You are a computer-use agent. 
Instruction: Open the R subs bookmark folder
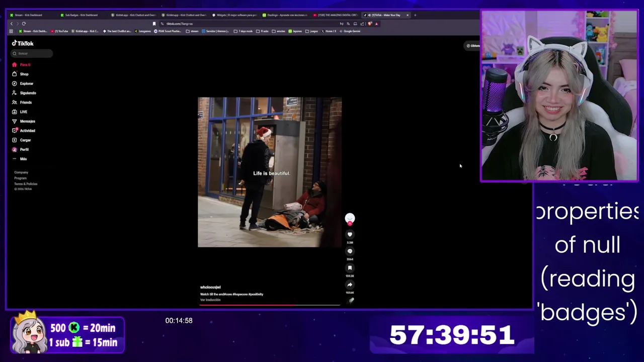click(262, 31)
